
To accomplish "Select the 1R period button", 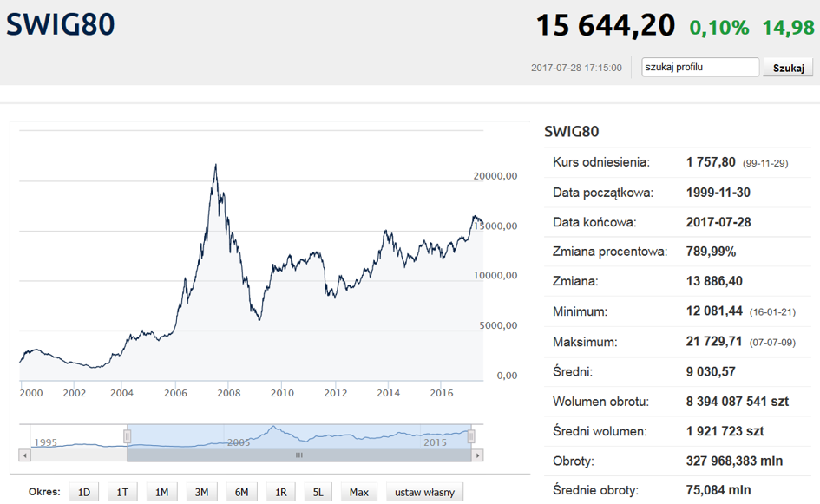I will 281,492.
